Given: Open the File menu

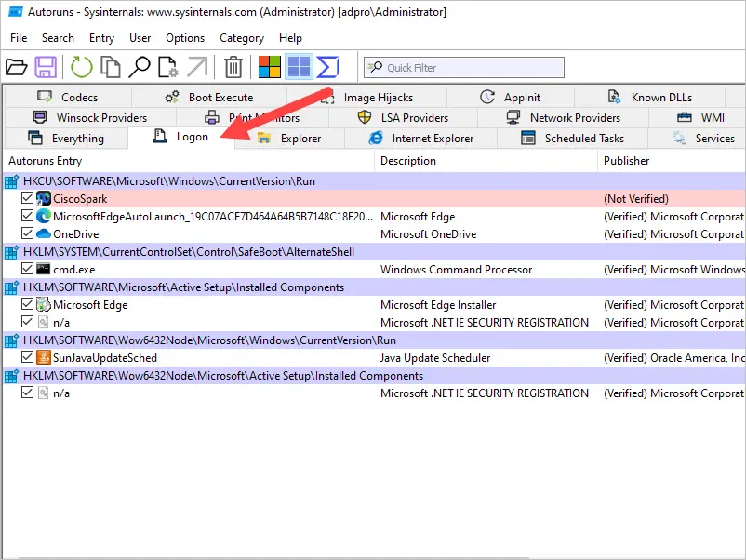Looking at the screenshot, I should (19, 38).
